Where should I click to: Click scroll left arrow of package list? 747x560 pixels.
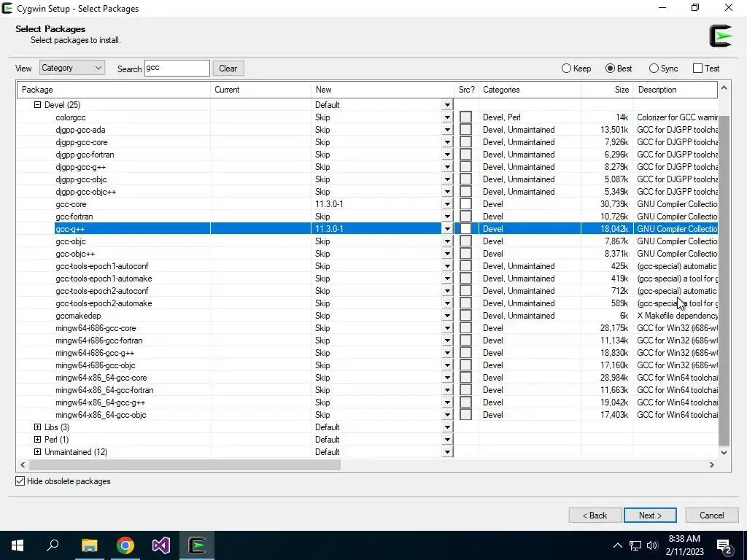click(23, 464)
